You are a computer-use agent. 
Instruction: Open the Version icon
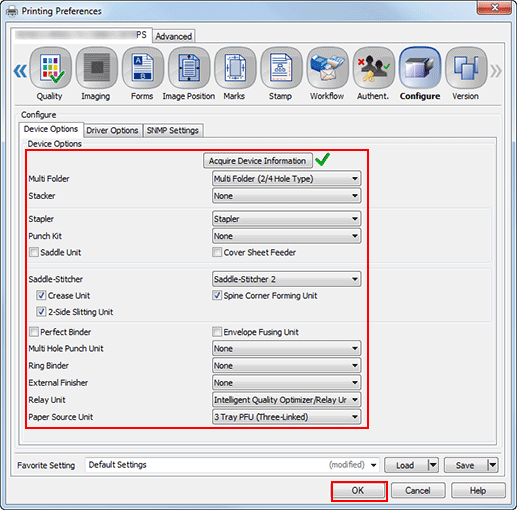[x=466, y=68]
